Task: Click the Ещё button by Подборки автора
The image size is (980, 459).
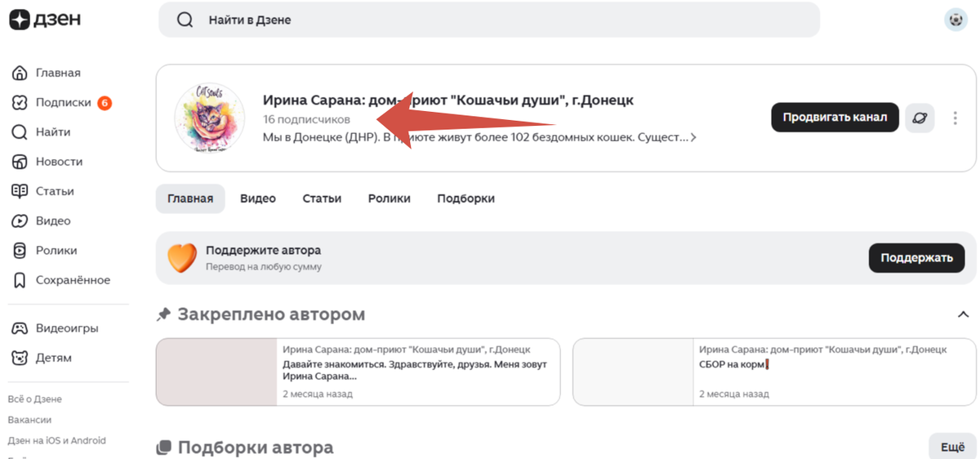Action: (952, 448)
